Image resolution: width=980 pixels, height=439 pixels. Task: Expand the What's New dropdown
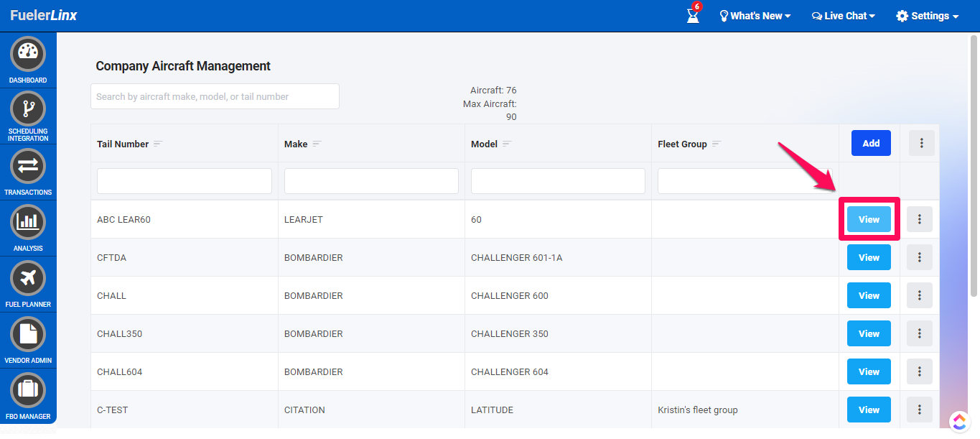coord(755,16)
